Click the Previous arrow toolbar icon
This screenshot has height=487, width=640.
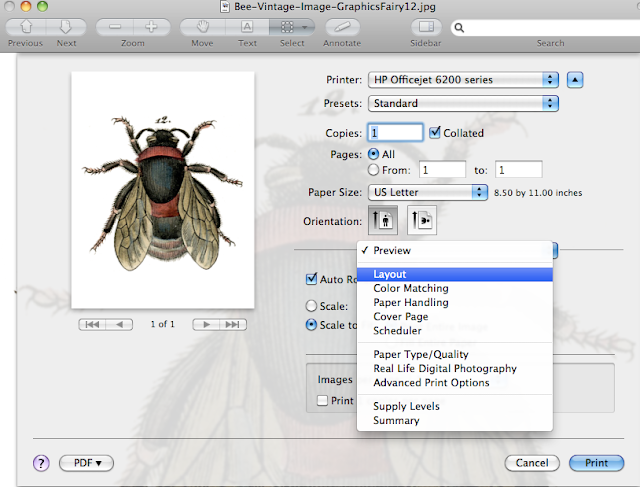click(x=25, y=27)
